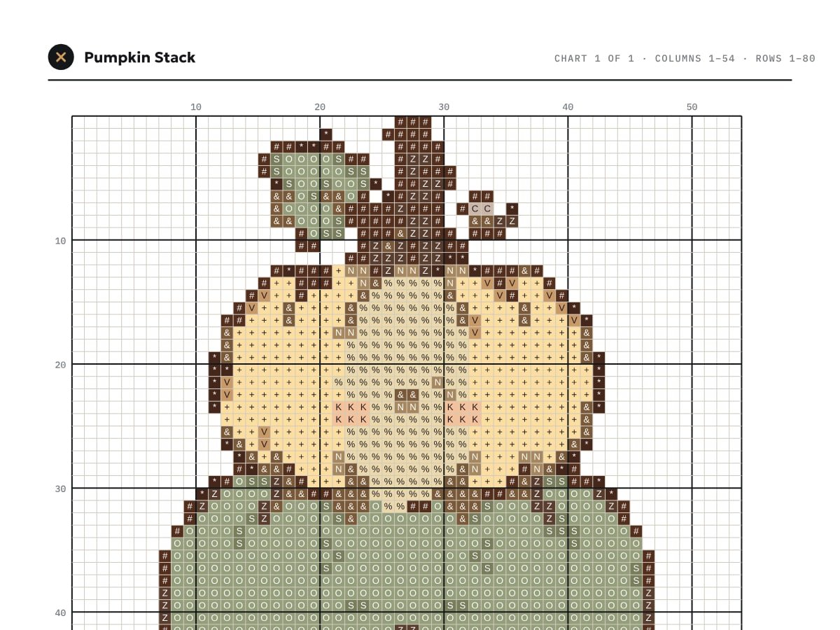Click the Pumpkin Stack chart title

pos(139,57)
